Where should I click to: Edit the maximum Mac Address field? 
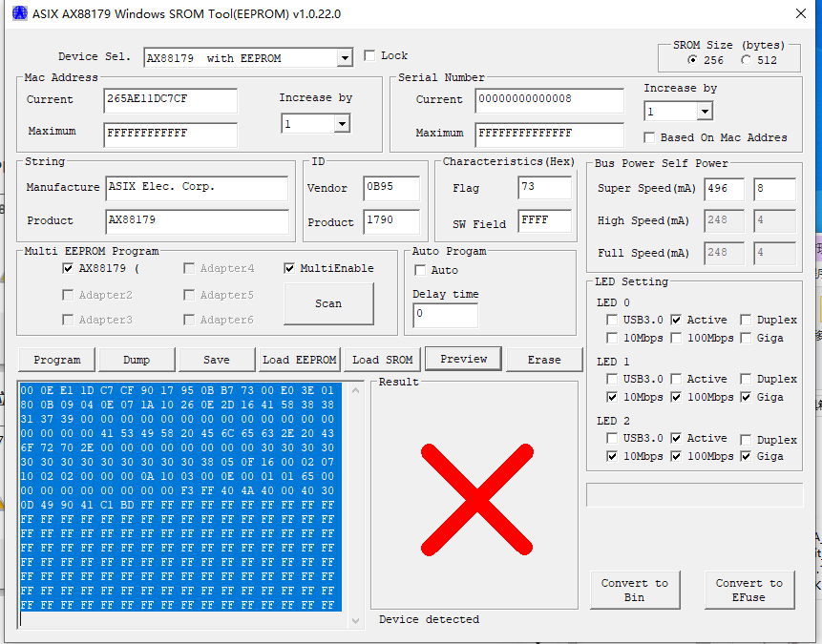point(170,135)
